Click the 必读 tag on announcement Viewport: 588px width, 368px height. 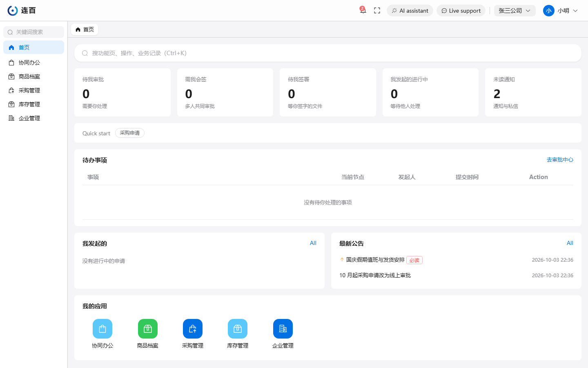[414, 260]
